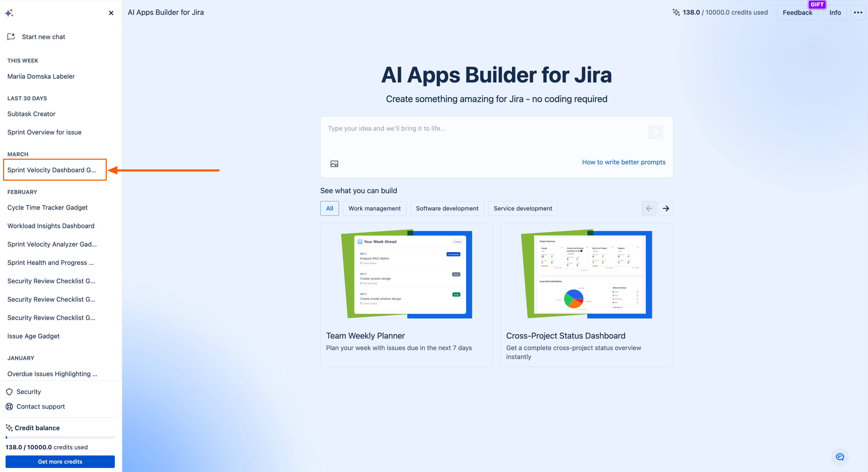
Task: Filter by Service development category
Action: click(523, 208)
